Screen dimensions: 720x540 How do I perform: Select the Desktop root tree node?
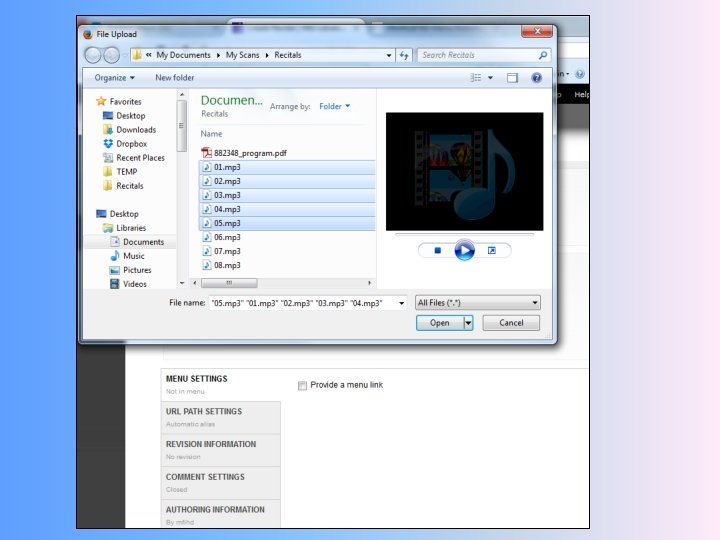[117, 214]
